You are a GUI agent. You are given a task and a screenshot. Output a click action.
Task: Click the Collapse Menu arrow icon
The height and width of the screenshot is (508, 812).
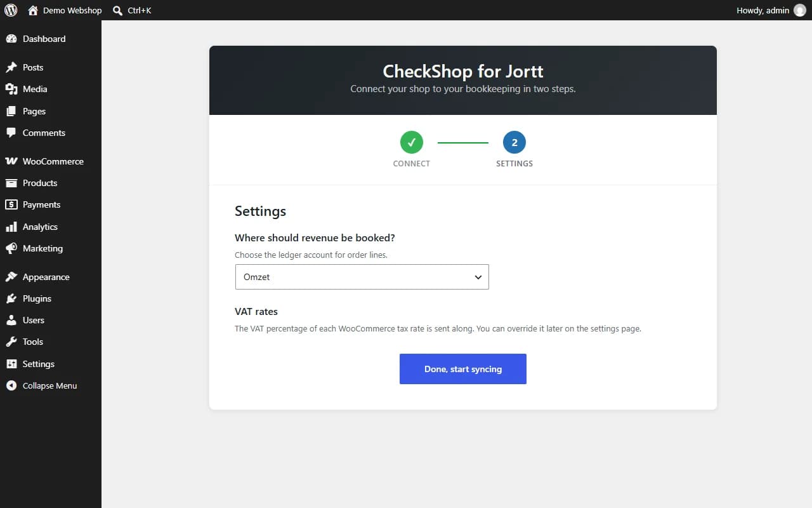[11, 385]
